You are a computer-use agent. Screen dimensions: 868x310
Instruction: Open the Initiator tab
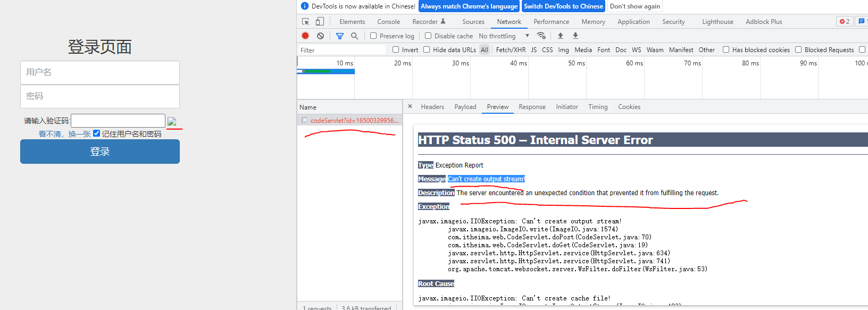tap(567, 107)
